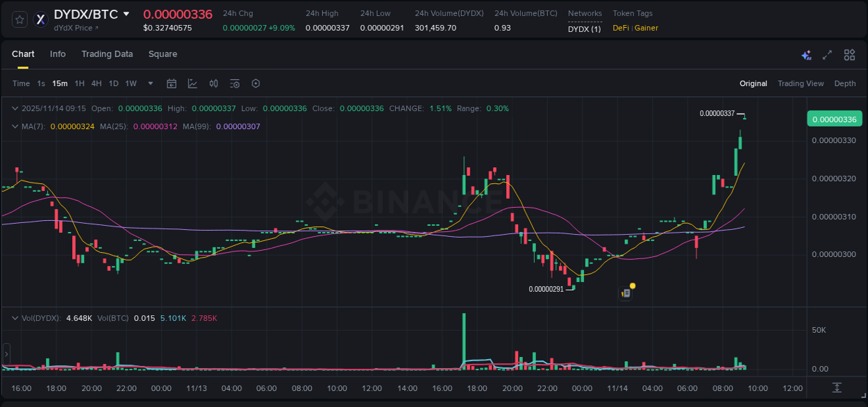Image resolution: width=868 pixels, height=407 pixels.
Task: Open the indicators list viewer
Action: 234,83
